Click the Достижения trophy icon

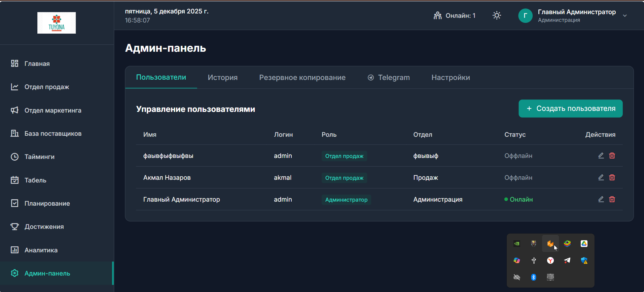[14, 226]
